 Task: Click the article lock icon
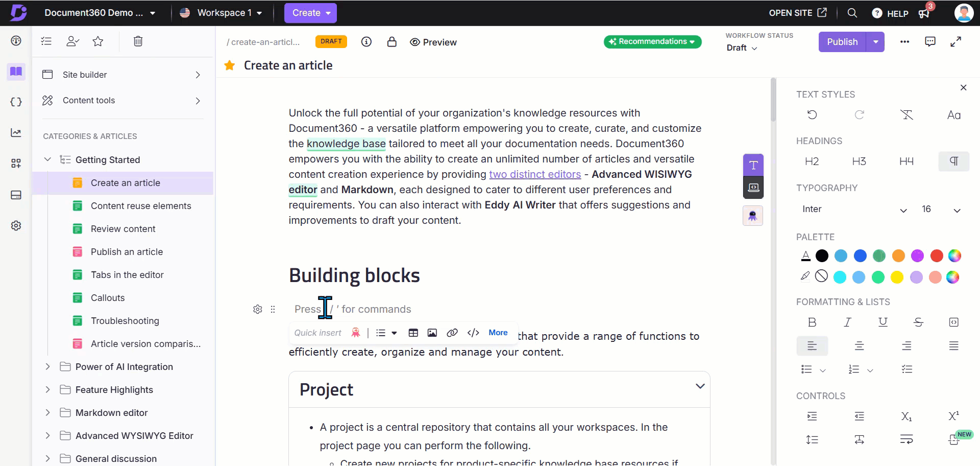(x=391, y=42)
